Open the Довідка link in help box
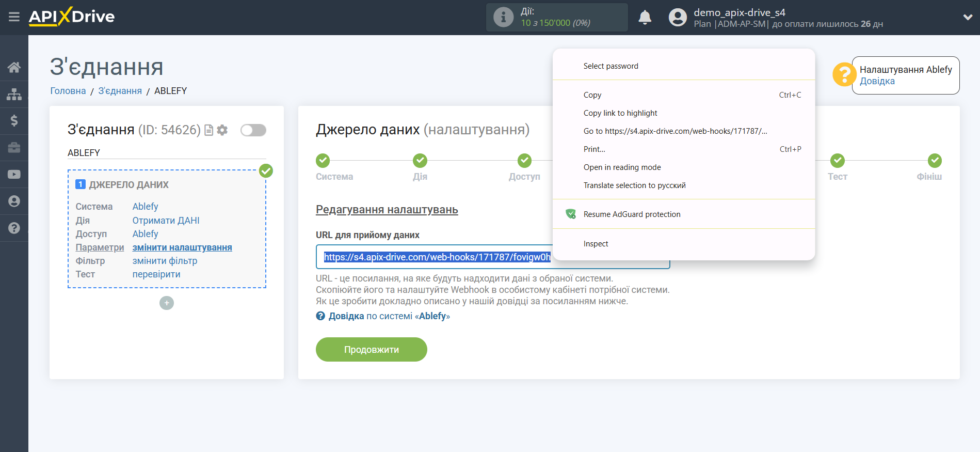 tap(877, 81)
